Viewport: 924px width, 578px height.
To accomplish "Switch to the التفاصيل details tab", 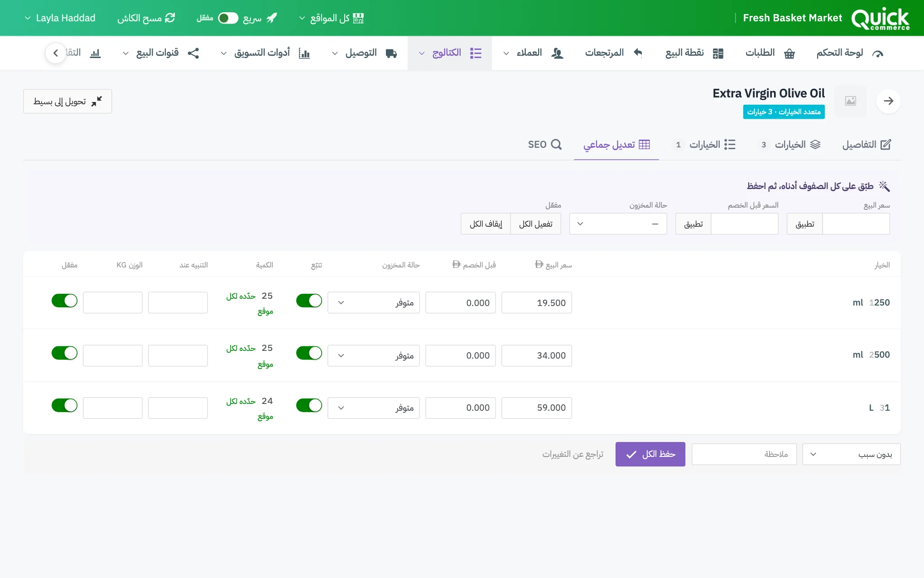I will pyautogui.click(x=866, y=145).
